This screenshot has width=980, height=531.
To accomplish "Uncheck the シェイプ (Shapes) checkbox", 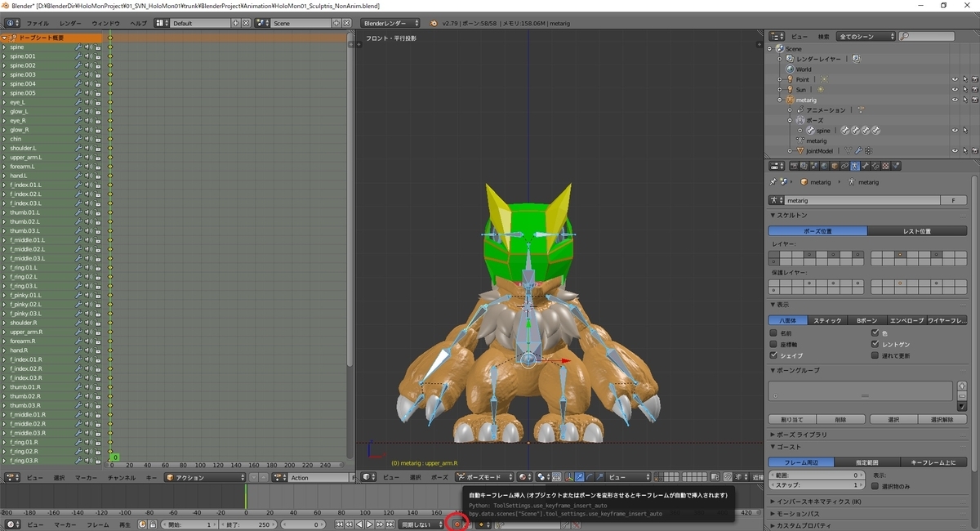I will tap(774, 356).
